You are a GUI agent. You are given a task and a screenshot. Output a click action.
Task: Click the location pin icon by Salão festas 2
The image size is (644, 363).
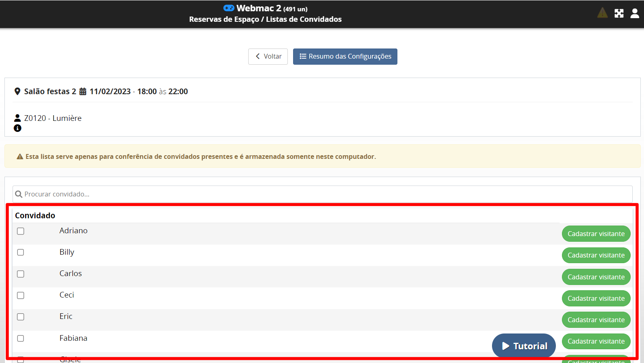17,91
